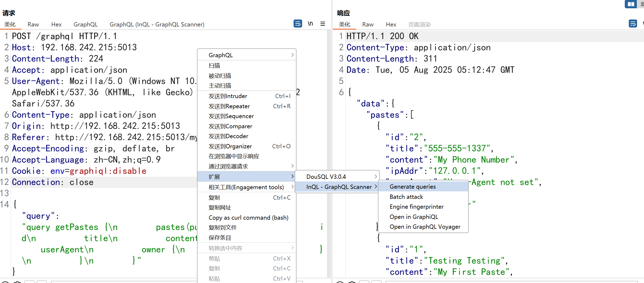Toggle word wrap icon in the response panel
644x283 pixels.
[x=633, y=24]
